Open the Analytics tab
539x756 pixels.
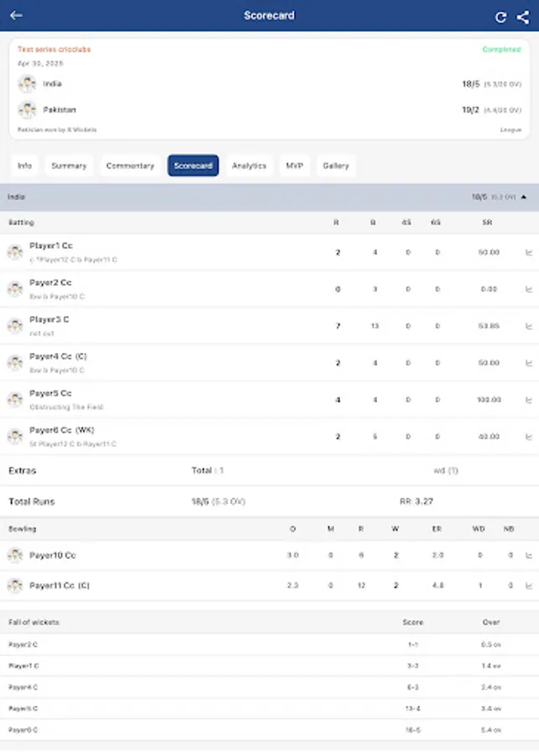(x=249, y=165)
